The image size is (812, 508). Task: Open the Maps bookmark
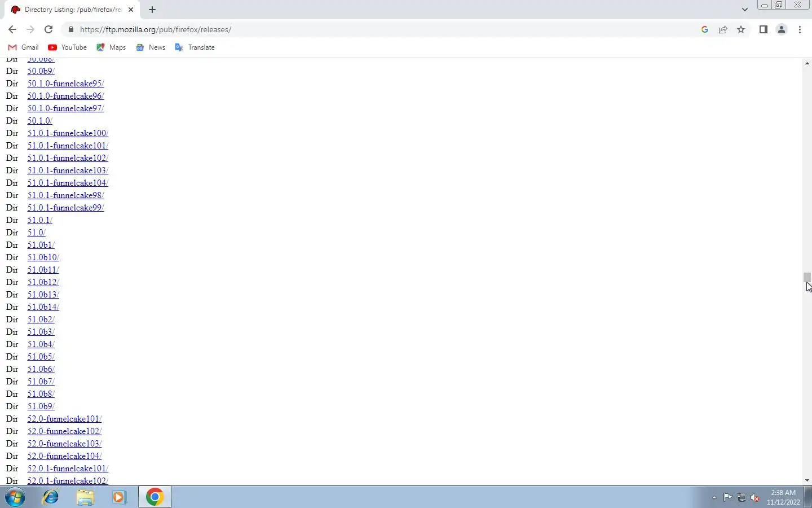coord(111,47)
